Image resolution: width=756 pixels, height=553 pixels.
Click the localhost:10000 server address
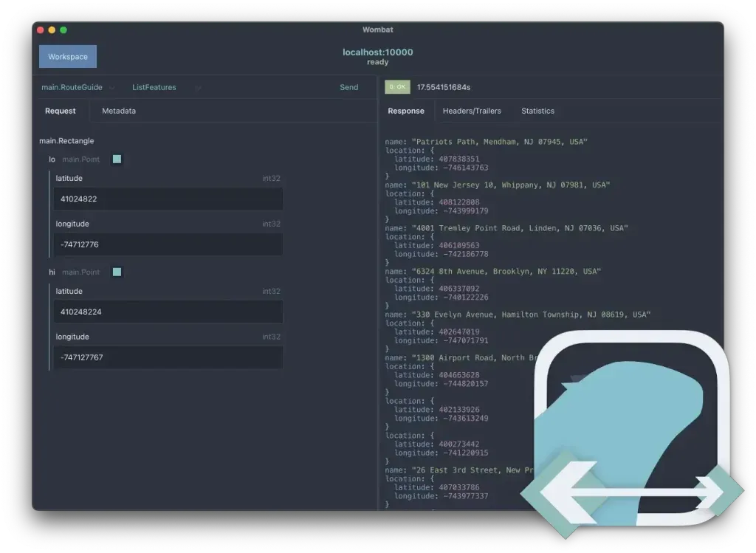coord(377,52)
